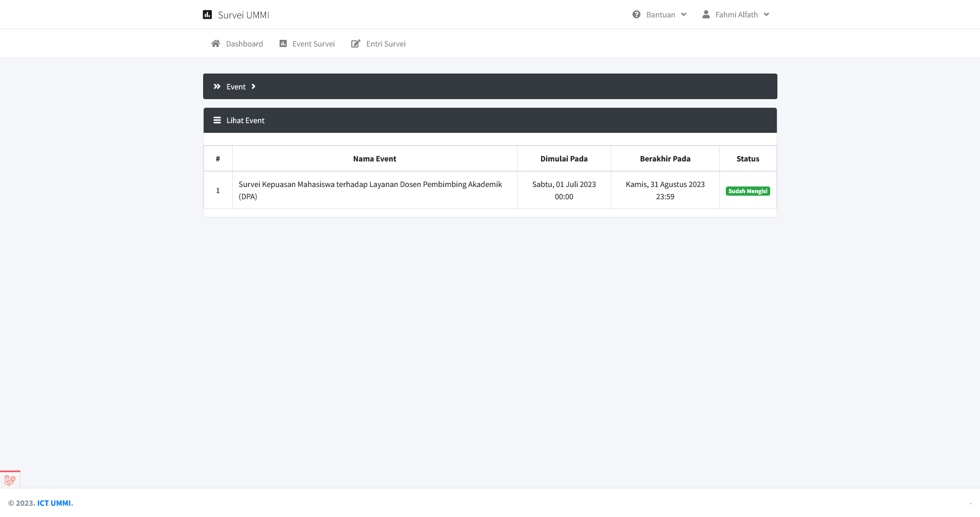Open the Laravel debugbar icon
The width and height of the screenshot is (980, 517).
[10, 480]
